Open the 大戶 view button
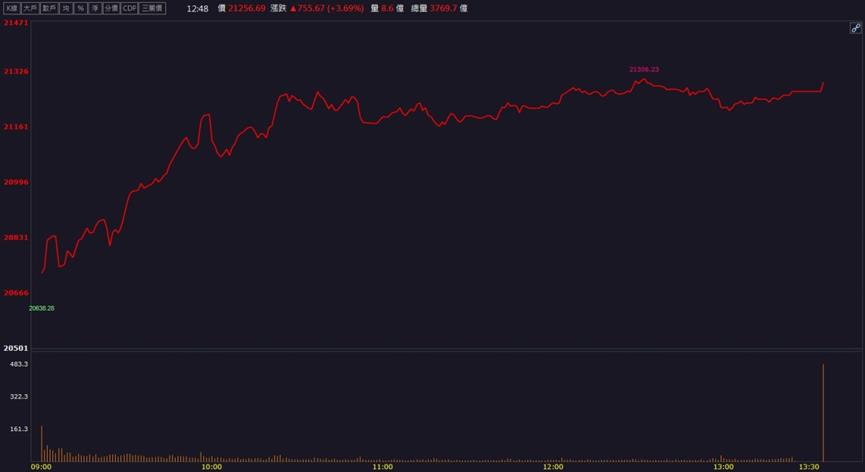 point(30,8)
